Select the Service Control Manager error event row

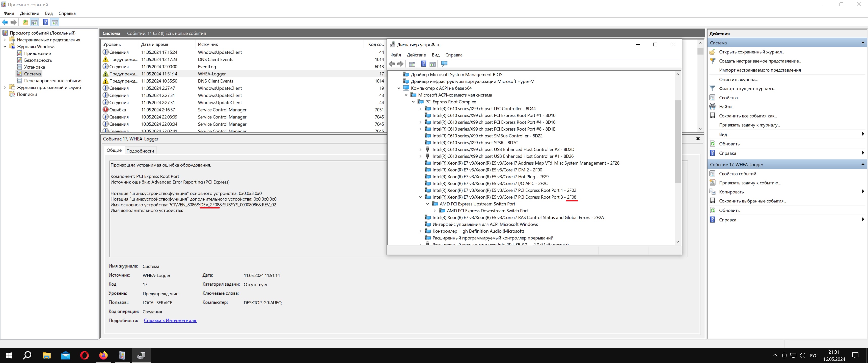point(222,110)
